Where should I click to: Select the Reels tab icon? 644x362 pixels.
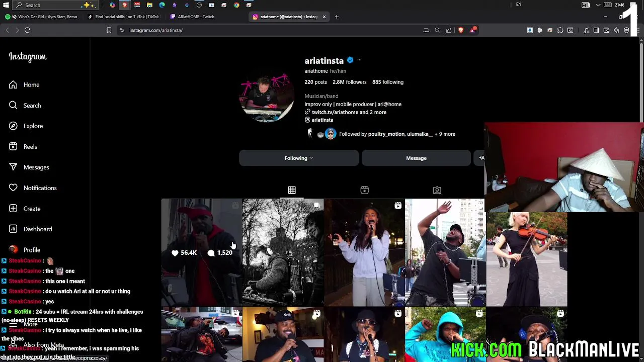364,190
